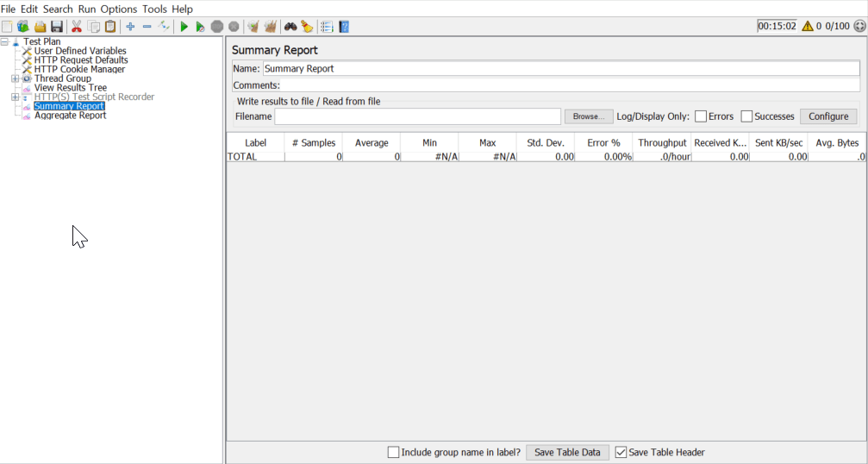Screen dimensions: 868x464
Task: Collapse the Test Plan root node
Action: pos(5,41)
